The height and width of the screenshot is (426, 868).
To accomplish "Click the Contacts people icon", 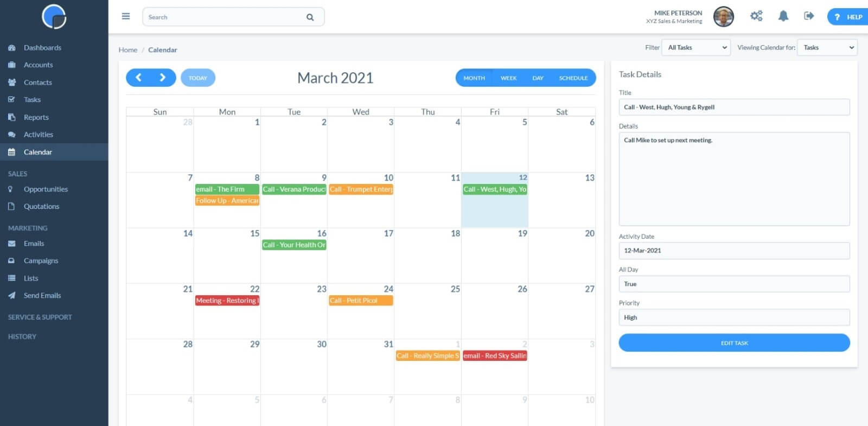I will point(11,82).
